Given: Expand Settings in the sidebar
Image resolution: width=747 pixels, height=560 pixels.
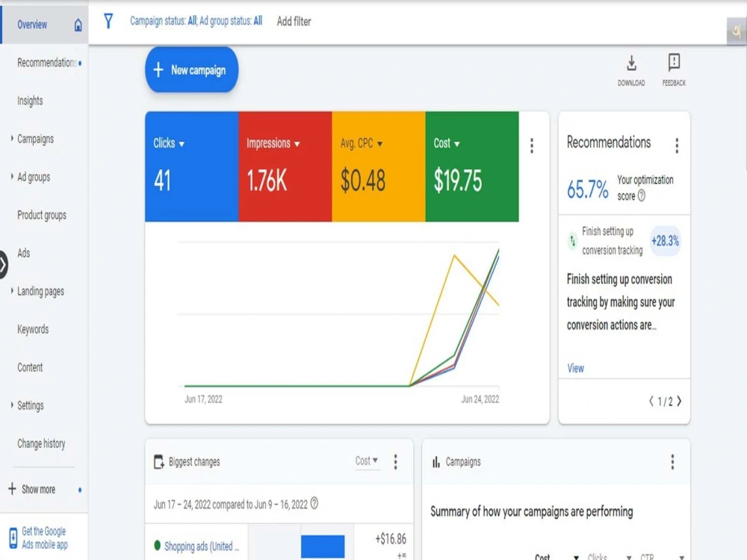Looking at the screenshot, I should pos(12,405).
